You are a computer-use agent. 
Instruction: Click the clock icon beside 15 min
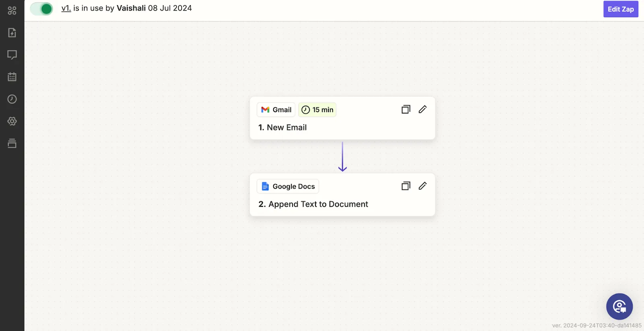[x=306, y=110]
